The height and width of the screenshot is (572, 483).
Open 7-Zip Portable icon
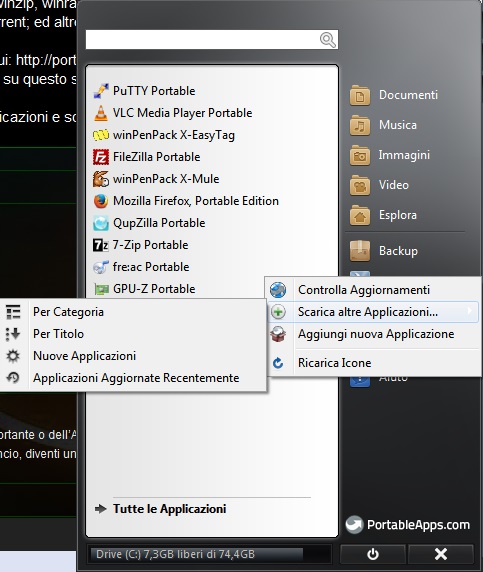101,245
